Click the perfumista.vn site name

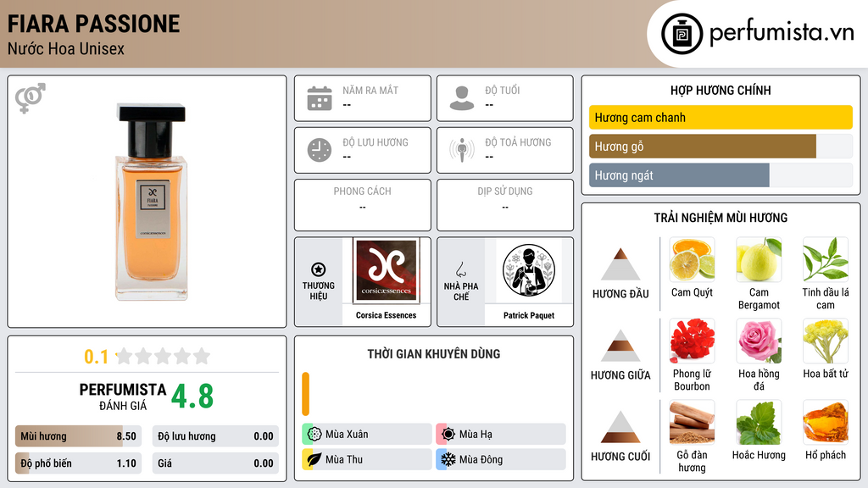tap(782, 33)
